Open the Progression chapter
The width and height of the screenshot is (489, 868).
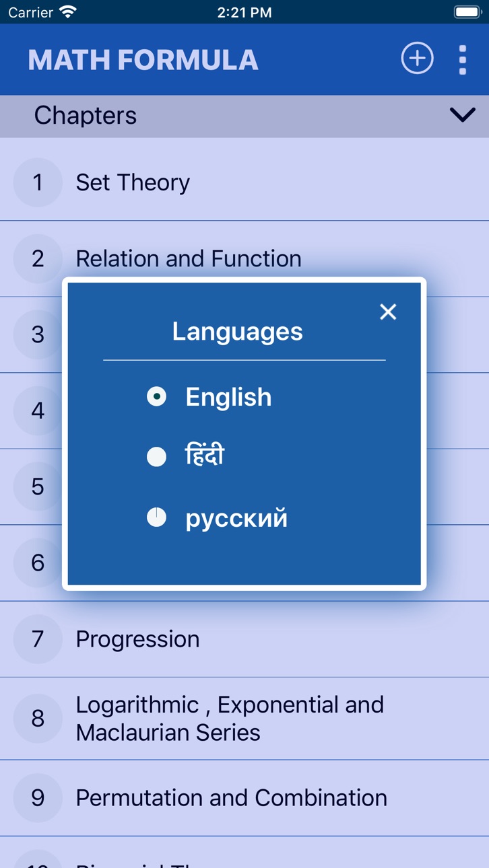244,639
